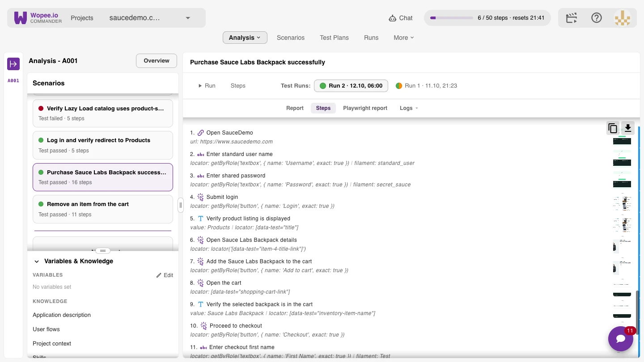Click the Run play button
644x362 pixels.
tap(207, 86)
